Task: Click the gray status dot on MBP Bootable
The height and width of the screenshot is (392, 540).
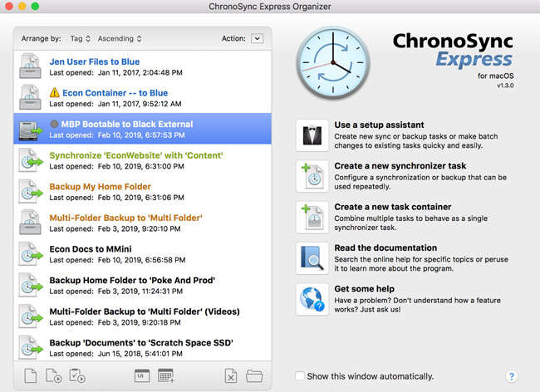Action: (54, 124)
